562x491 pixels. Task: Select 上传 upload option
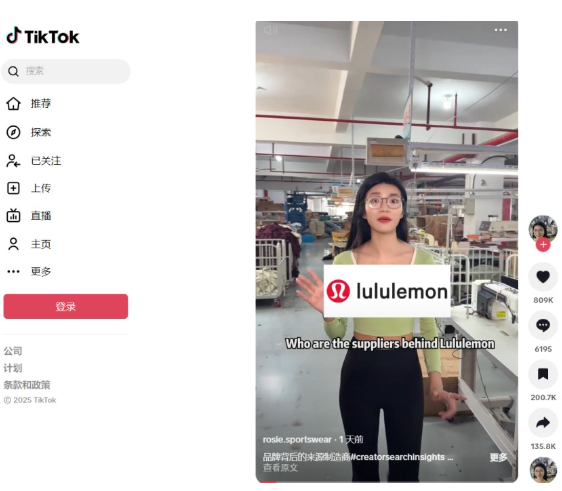coord(29,188)
